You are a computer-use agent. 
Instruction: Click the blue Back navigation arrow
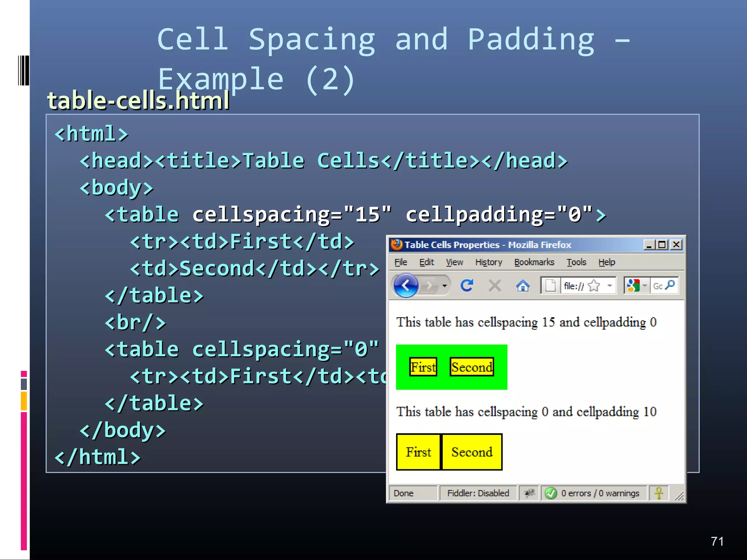406,285
